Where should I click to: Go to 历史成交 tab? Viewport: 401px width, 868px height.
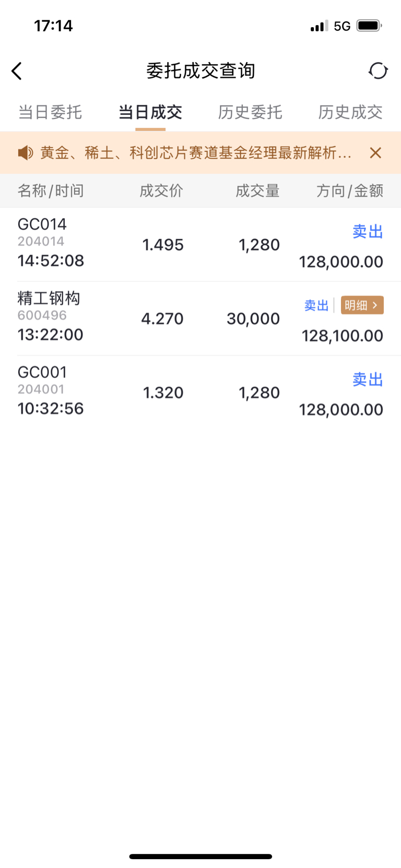click(350, 112)
